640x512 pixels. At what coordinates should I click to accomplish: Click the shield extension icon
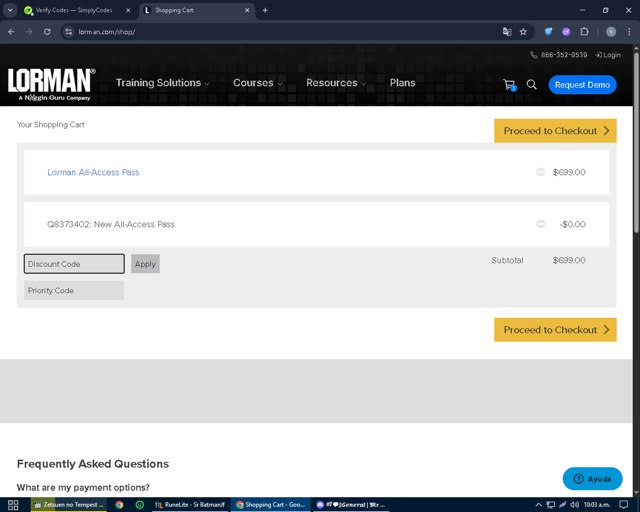(548, 31)
